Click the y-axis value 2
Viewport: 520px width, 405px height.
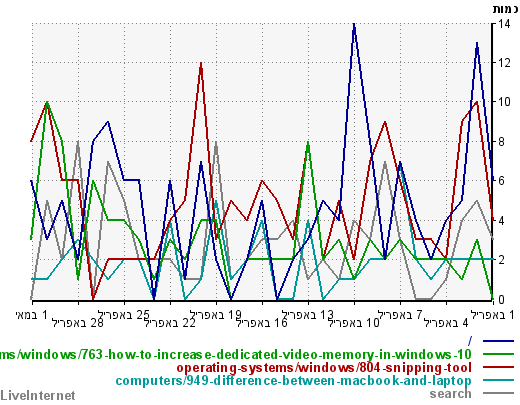click(x=501, y=259)
